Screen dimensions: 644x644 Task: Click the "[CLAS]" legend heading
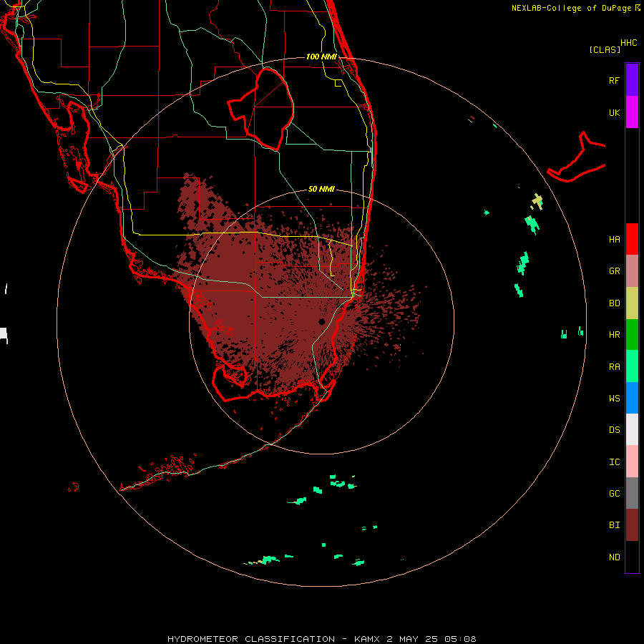pos(605,49)
